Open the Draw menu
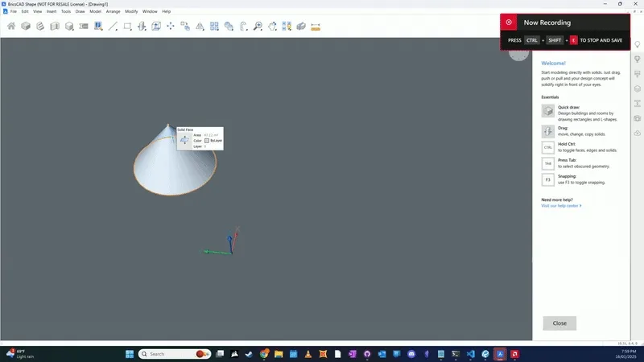644x362 pixels. [80, 11]
